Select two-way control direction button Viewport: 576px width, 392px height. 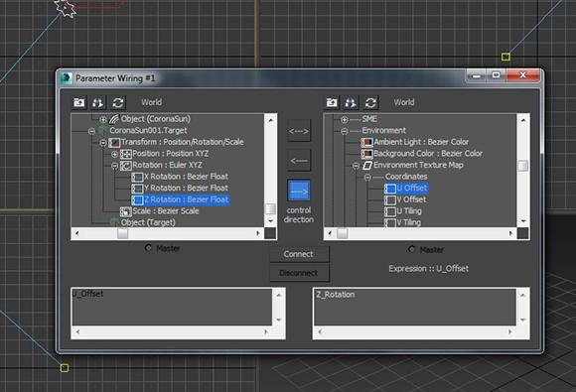[x=299, y=131]
